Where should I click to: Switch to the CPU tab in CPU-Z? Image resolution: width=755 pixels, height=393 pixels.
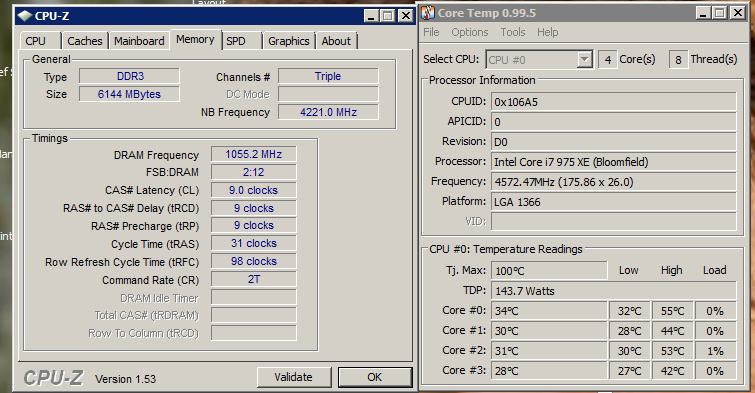coord(36,41)
